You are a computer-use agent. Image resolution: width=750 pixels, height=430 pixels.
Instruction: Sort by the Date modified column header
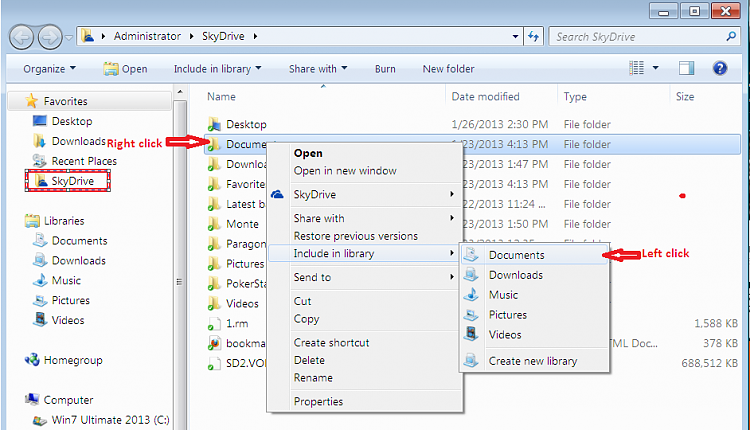(x=485, y=97)
